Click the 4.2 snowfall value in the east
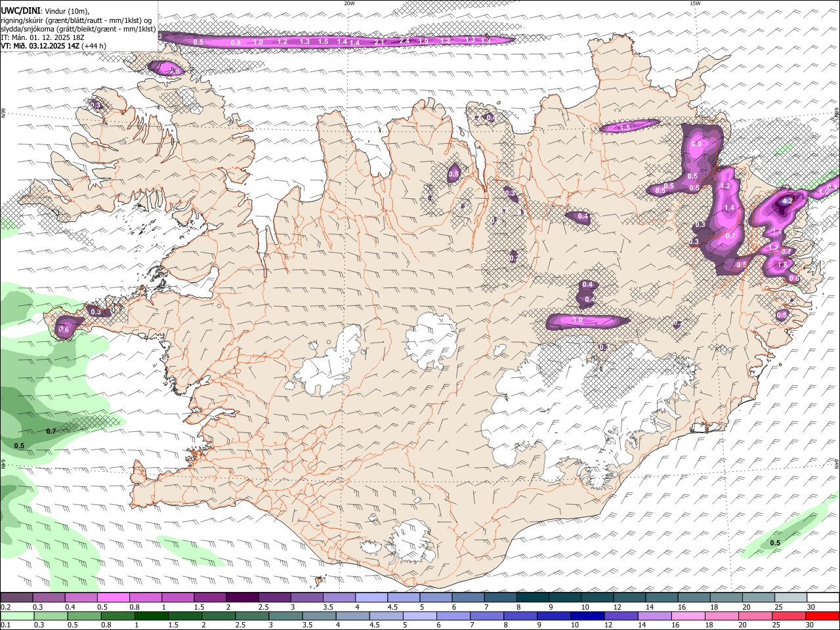This screenshot has width=840, height=630. [788, 200]
